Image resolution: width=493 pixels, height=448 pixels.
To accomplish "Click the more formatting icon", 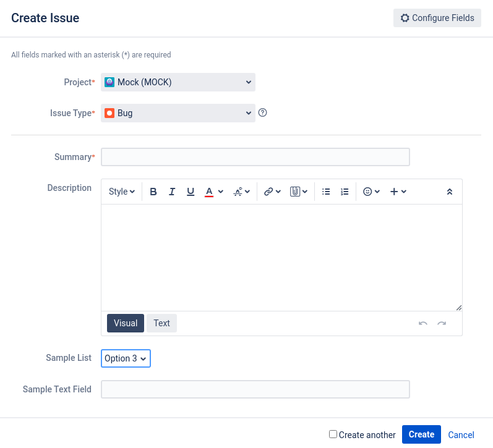I will 238,192.
